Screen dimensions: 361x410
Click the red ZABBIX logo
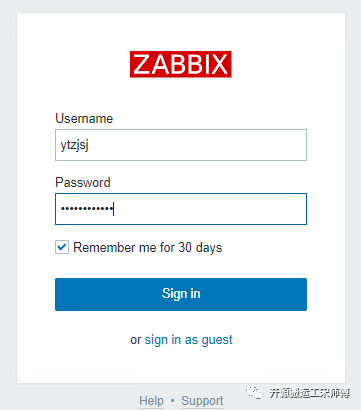181,64
